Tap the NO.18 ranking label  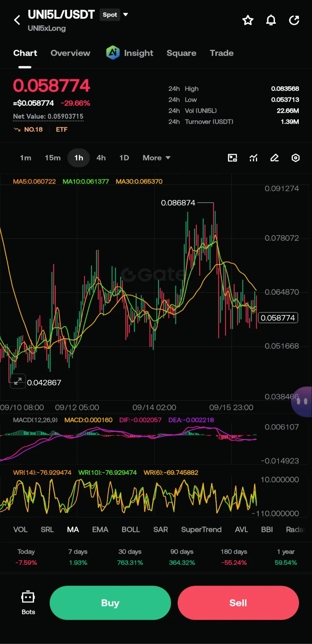pos(33,130)
